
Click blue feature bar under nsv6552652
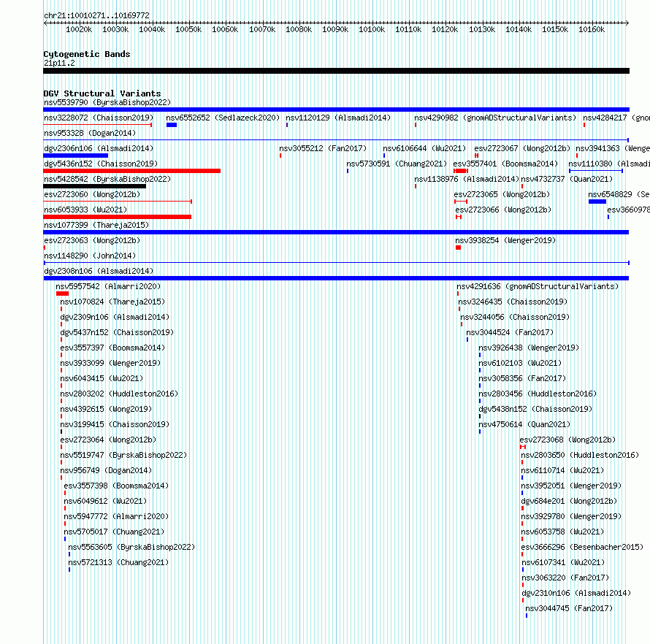pos(172,125)
